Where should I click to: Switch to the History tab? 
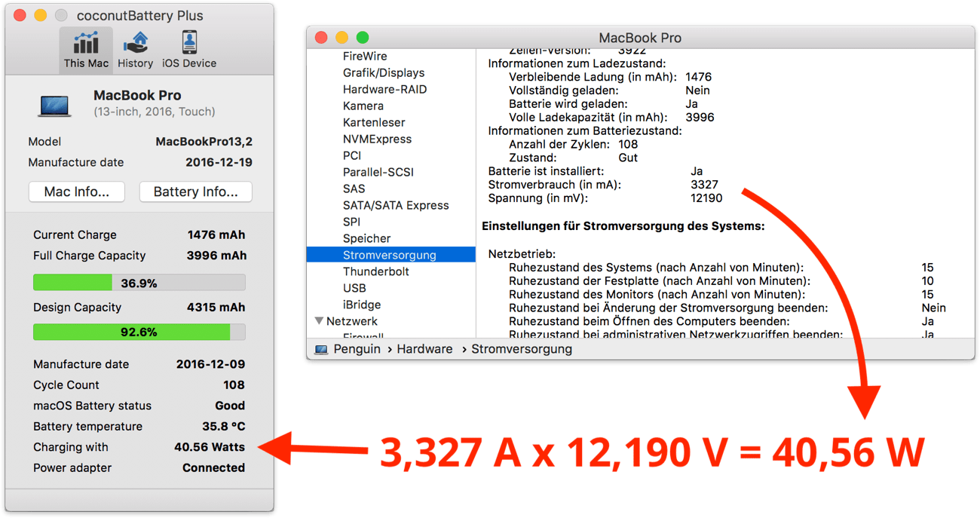click(135, 51)
